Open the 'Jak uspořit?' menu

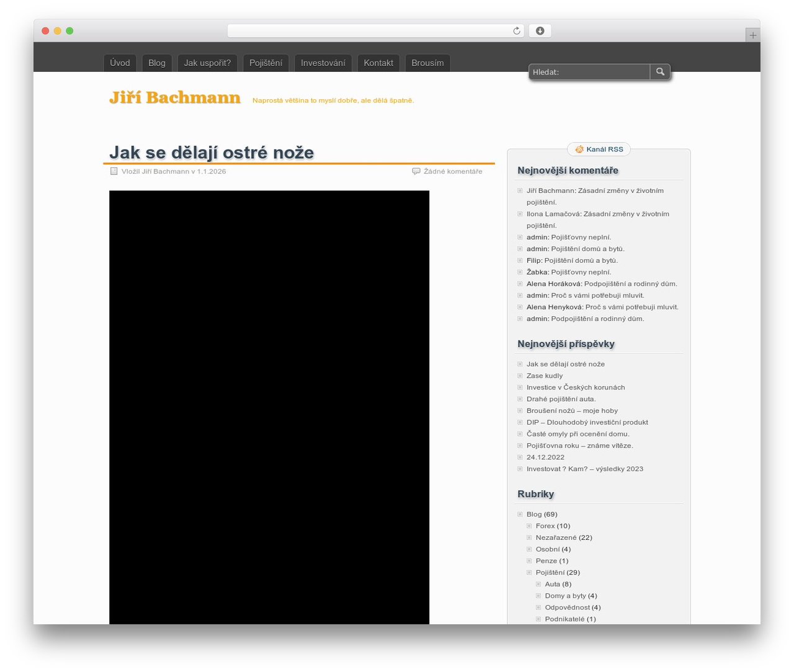[207, 63]
